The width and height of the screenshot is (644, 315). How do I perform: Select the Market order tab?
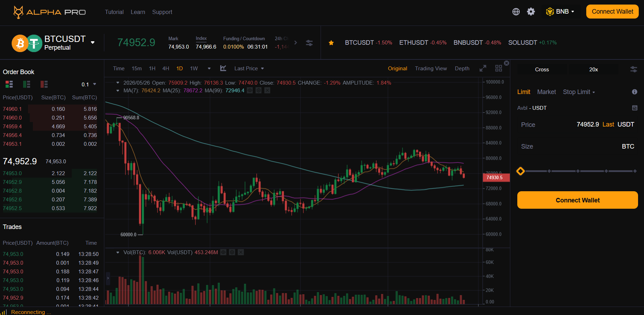(546, 92)
